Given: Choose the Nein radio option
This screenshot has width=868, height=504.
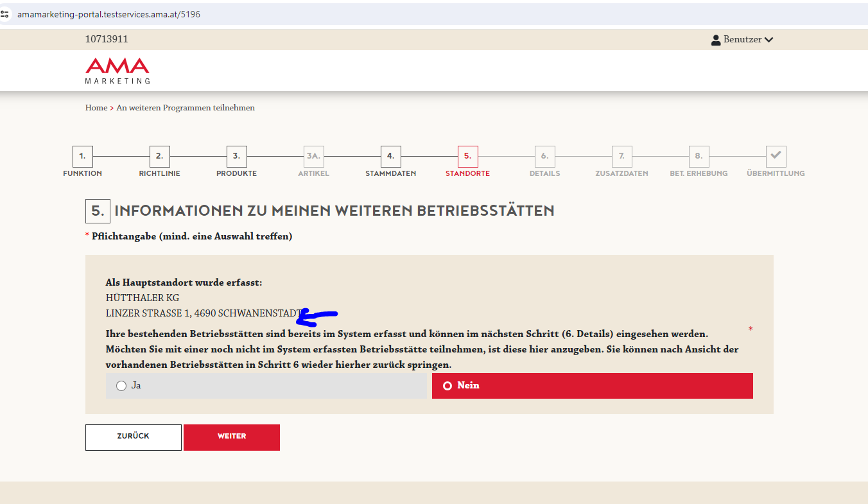Looking at the screenshot, I should coord(447,386).
